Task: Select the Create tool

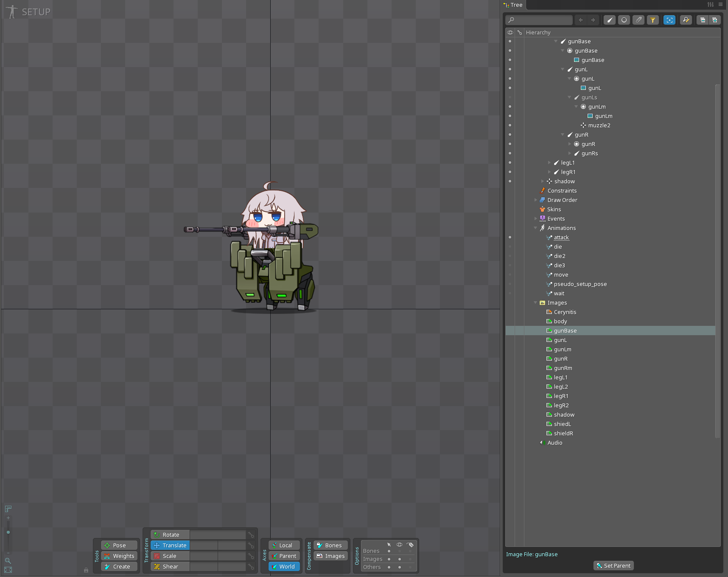Action: [119, 566]
